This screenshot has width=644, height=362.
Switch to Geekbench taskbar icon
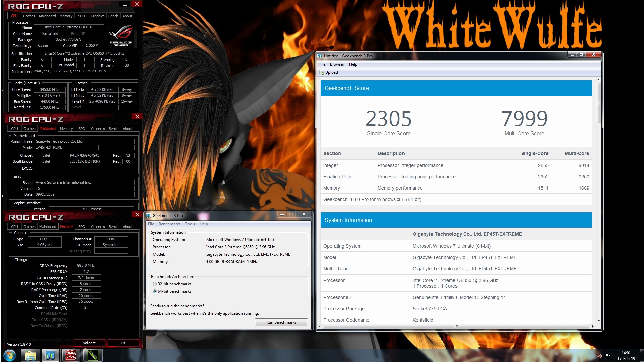click(50, 355)
